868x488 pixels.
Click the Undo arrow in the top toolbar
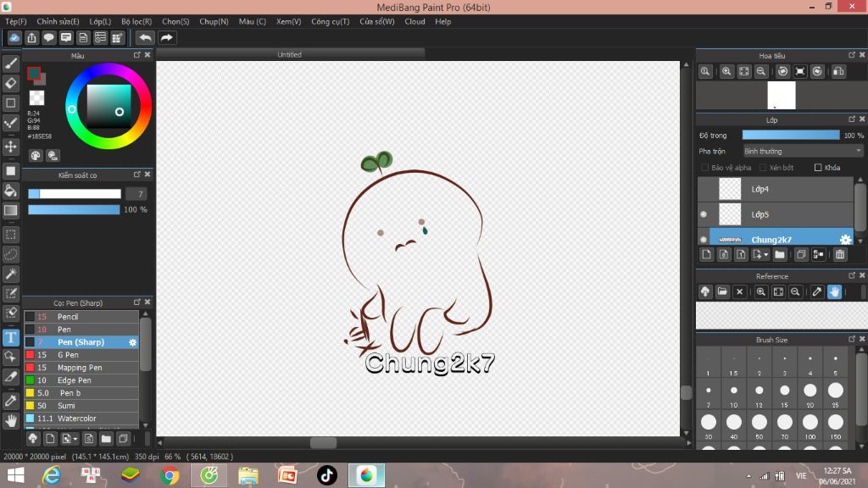[145, 37]
